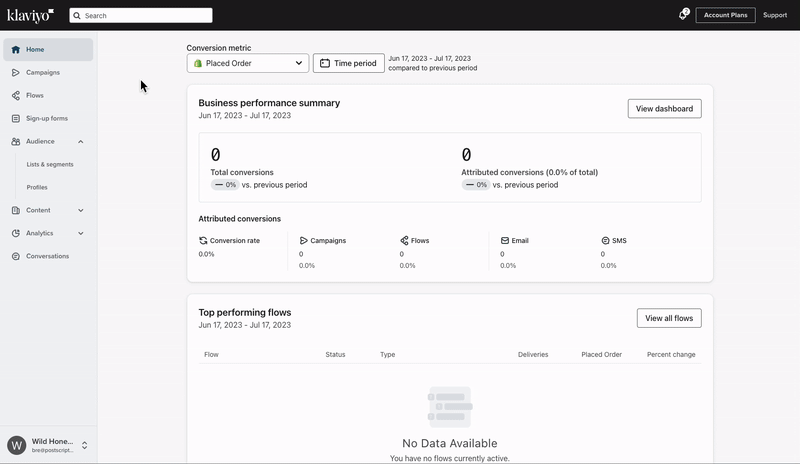
Task: Click the search magnifier icon
Action: click(x=77, y=15)
